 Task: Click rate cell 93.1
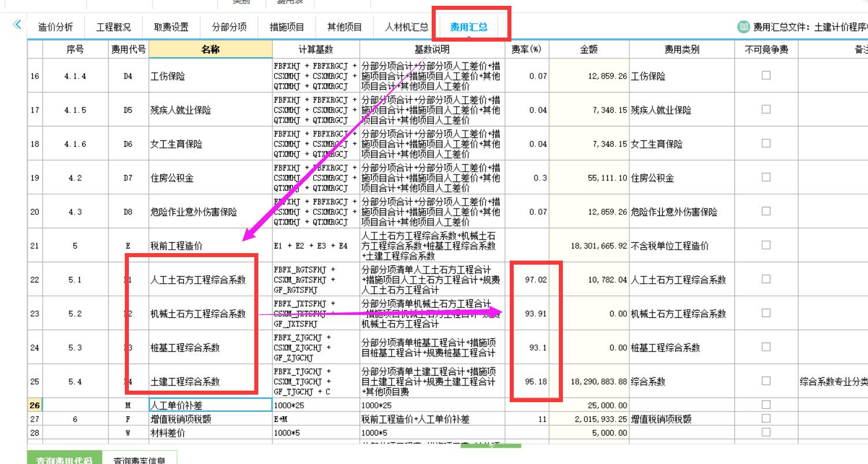click(x=526, y=348)
